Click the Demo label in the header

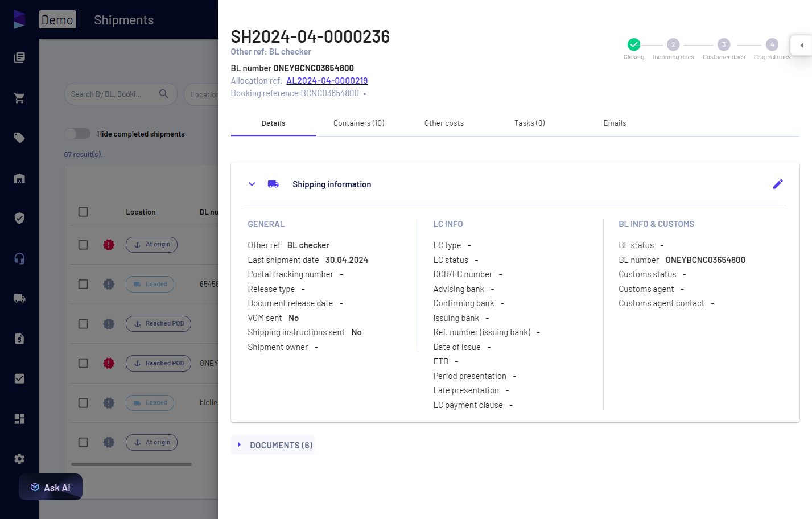point(57,20)
